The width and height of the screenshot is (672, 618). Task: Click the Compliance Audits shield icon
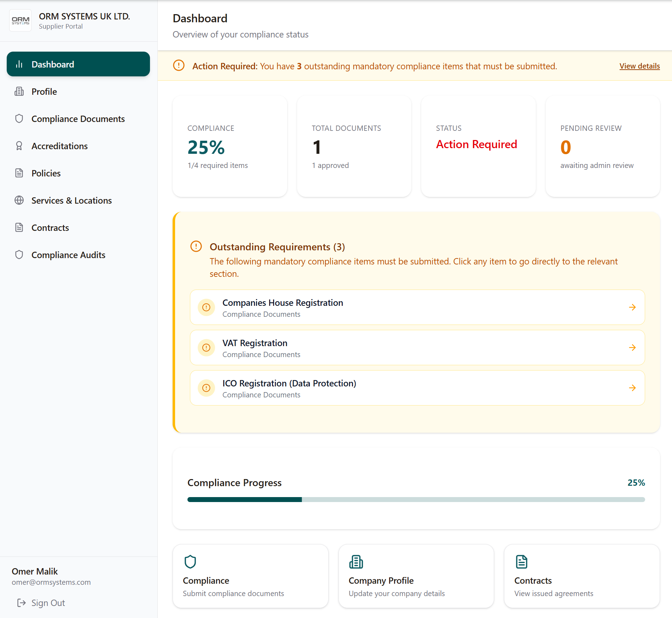(19, 255)
